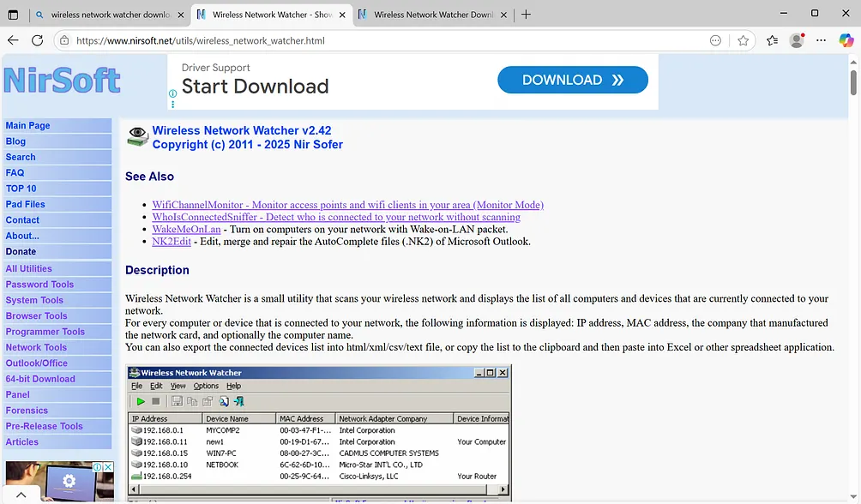
Task: Open Forensics sidebar link
Action: 57,411
